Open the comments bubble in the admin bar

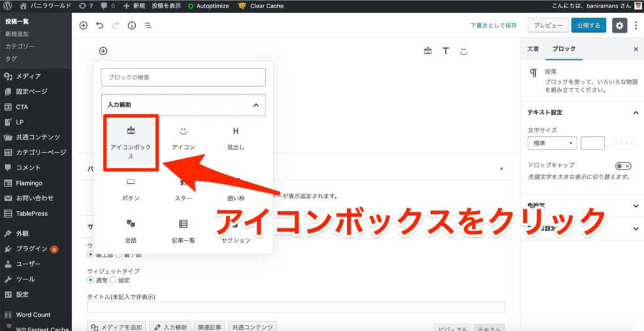[108, 6]
